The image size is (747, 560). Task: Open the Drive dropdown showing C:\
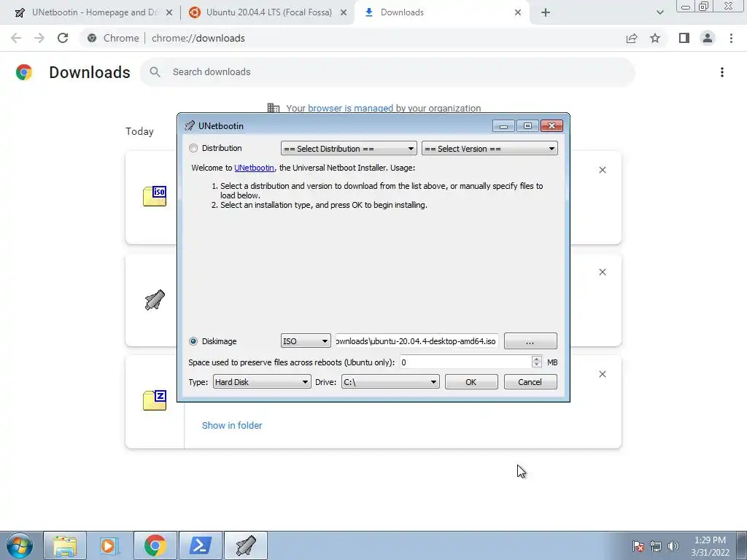click(x=390, y=382)
